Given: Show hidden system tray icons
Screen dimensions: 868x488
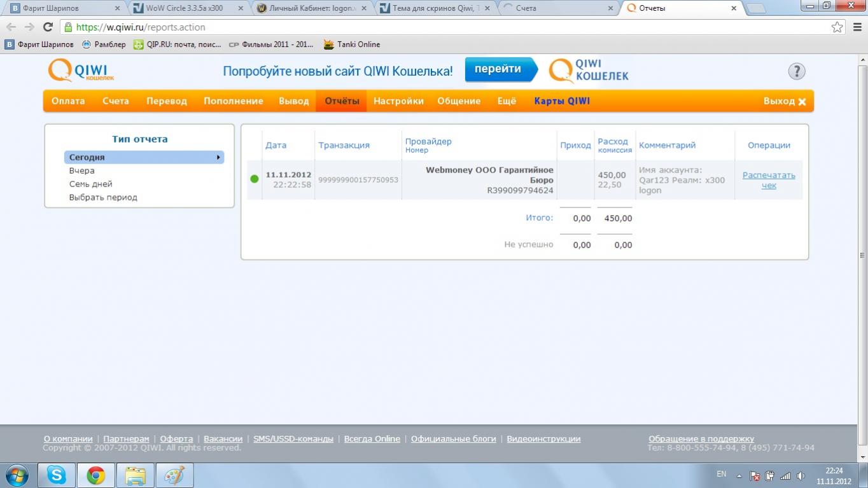Looking at the screenshot, I should pos(739,476).
